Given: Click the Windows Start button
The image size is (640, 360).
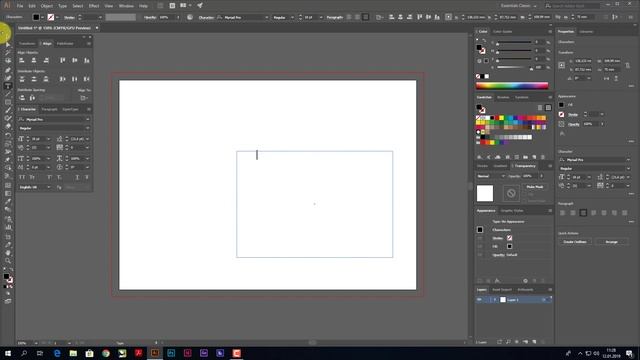Looking at the screenshot, I should pyautogui.click(x=8, y=353).
